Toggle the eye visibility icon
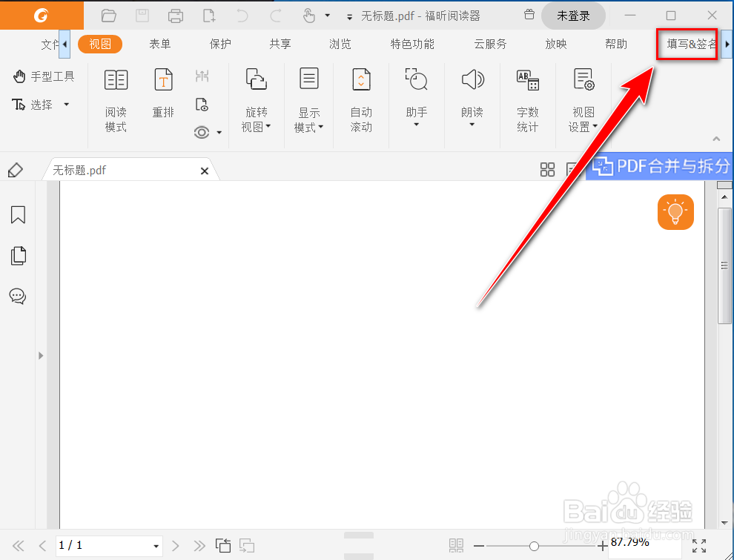 tap(201, 133)
